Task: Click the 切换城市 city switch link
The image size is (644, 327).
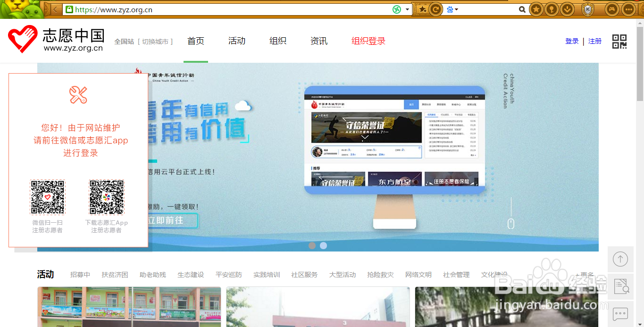Action: pyautogui.click(x=152, y=41)
